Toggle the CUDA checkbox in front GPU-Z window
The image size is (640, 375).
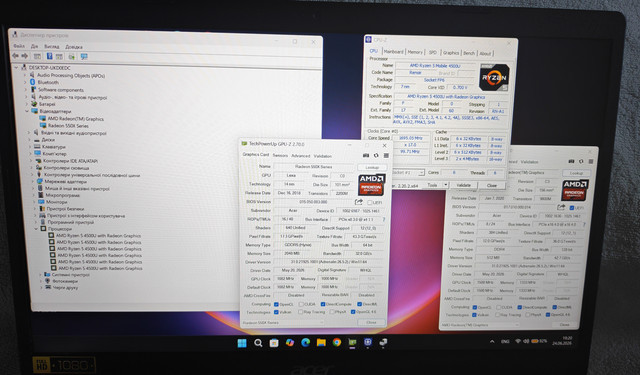[x=301, y=304]
